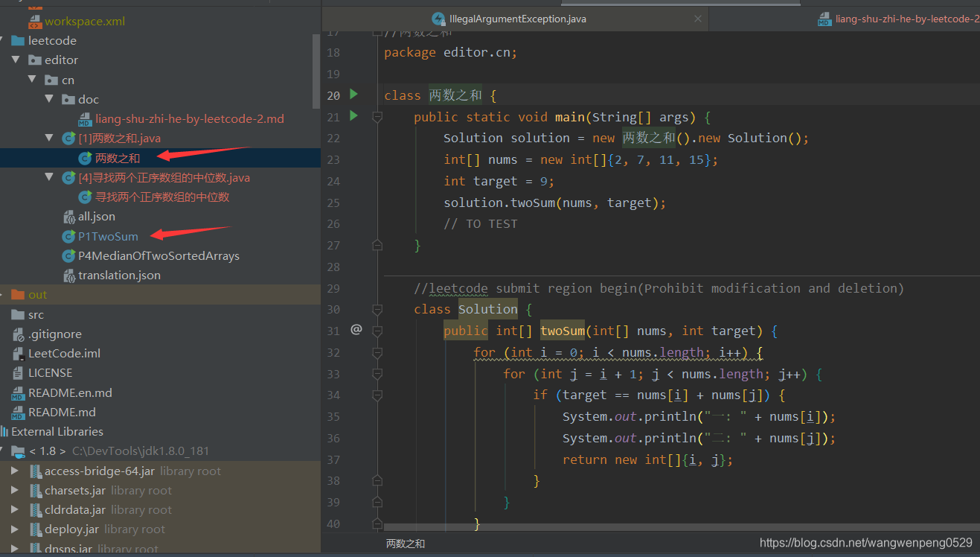Click the doc folder icon
This screenshot has width=980, height=557.
coord(68,99)
